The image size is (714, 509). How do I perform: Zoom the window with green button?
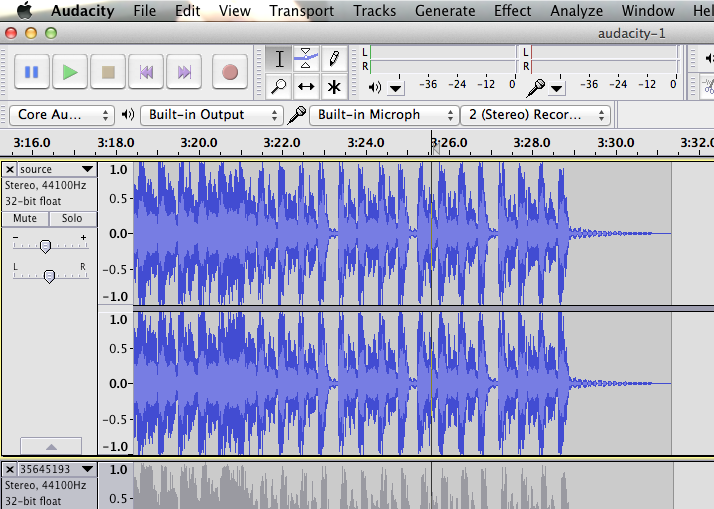[51, 33]
